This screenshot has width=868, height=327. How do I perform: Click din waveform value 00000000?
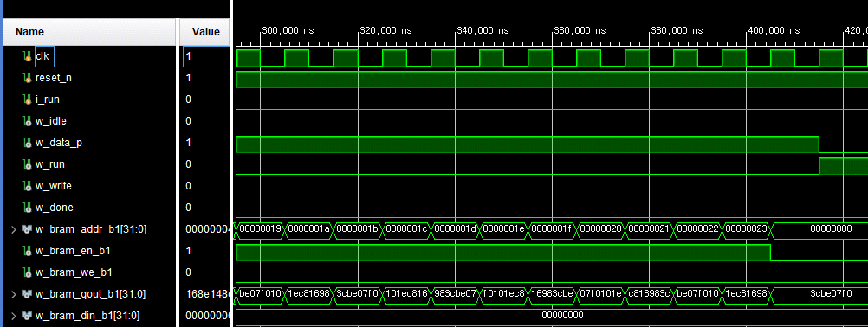562,316
